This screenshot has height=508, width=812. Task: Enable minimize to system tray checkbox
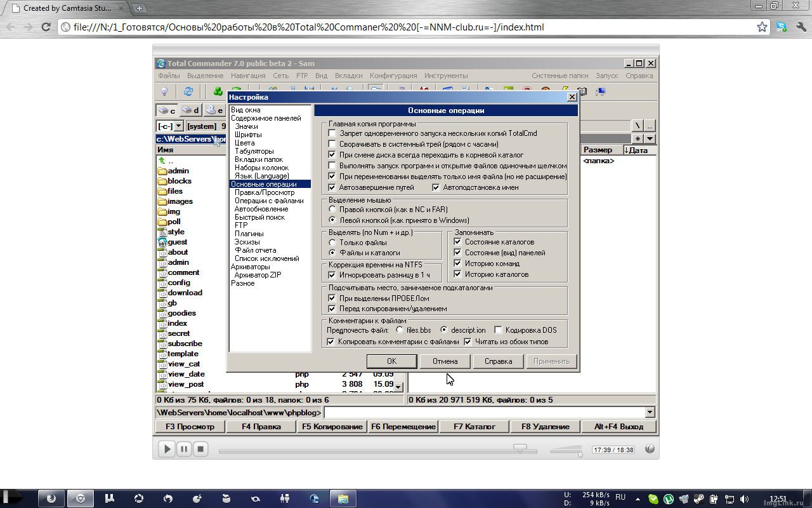click(x=332, y=144)
